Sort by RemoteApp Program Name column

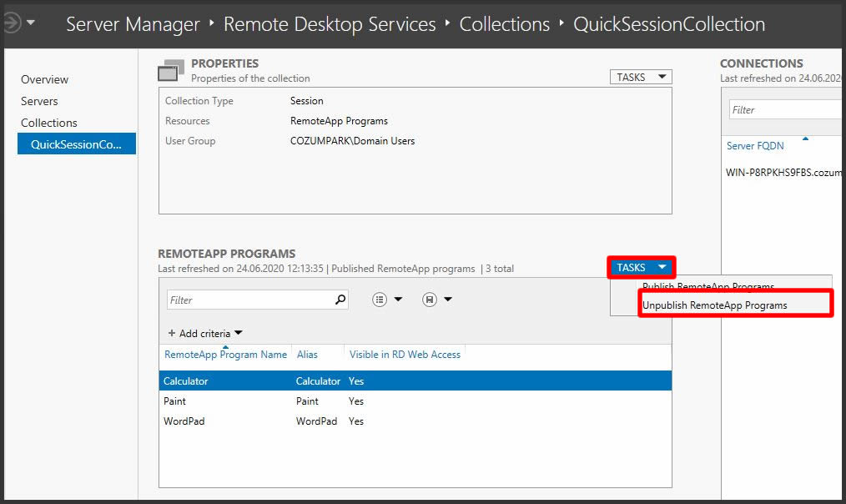(x=225, y=355)
